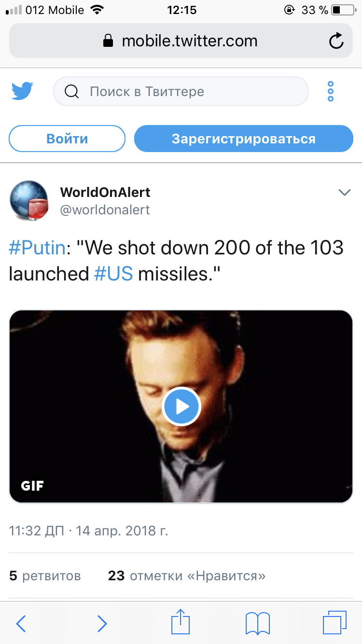The image size is (362, 644).
Task: Open the #US hashtag link
Action: (x=113, y=274)
